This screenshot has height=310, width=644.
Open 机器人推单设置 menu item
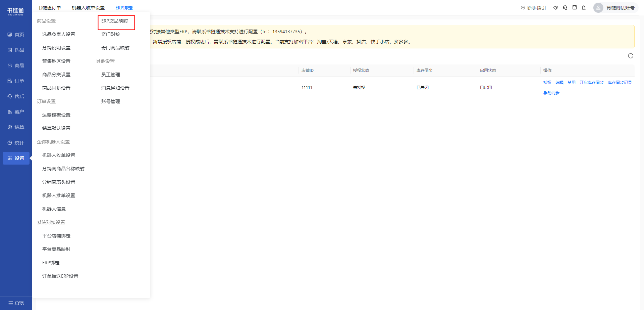(x=59, y=195)
